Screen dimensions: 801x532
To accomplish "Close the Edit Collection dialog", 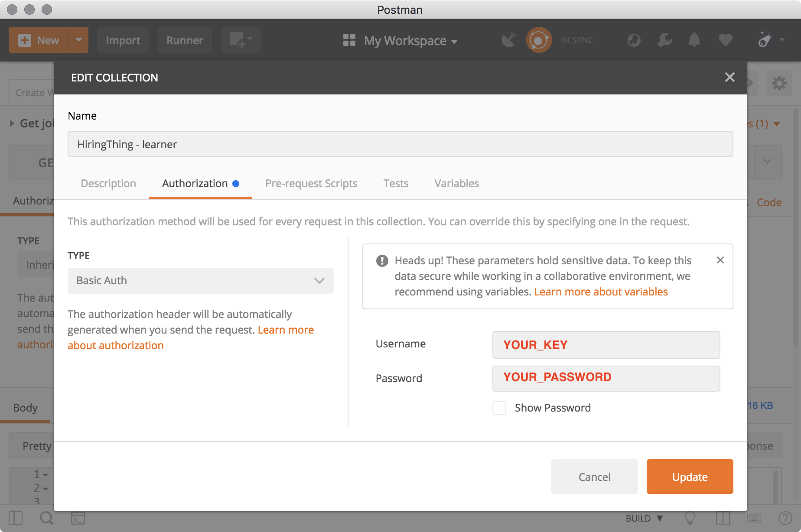I will tap(730, 77).
